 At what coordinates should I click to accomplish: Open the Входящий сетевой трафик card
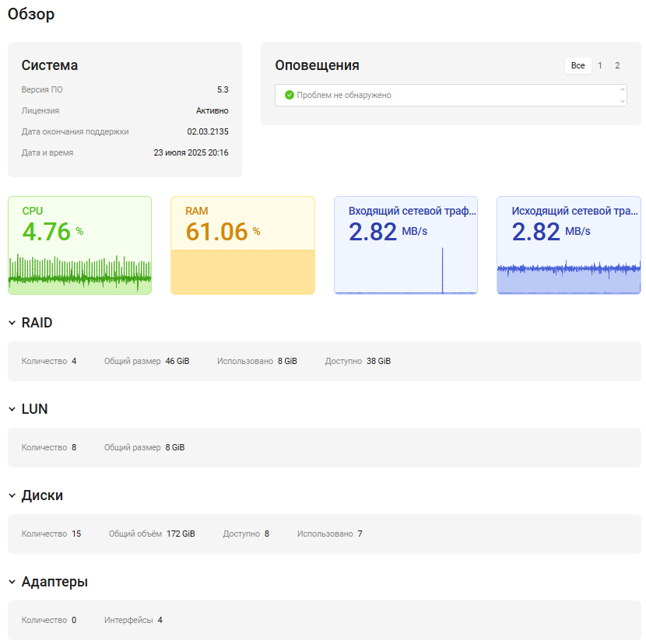click(x=406, y=245)
